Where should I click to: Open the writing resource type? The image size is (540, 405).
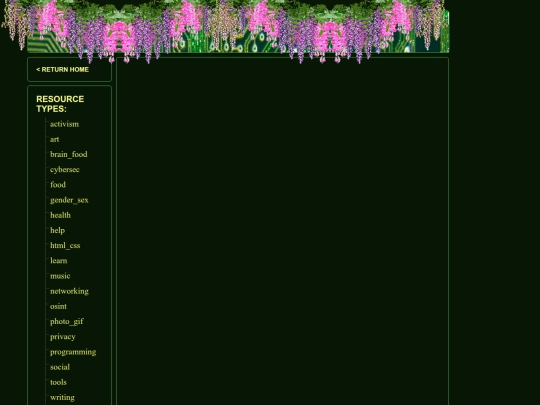click(x=62, y=397)
